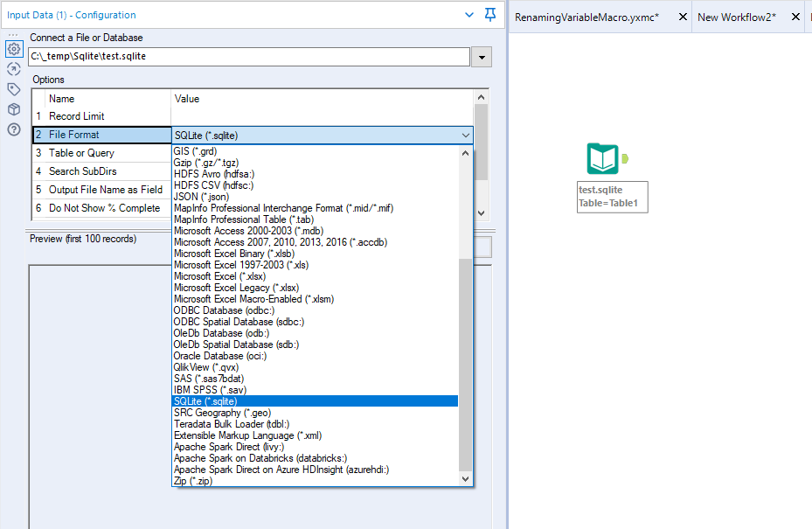Choose Extensible Markup Language (*.xml)
This screenshot has height=529, width=812.
[x=315, y=435]
